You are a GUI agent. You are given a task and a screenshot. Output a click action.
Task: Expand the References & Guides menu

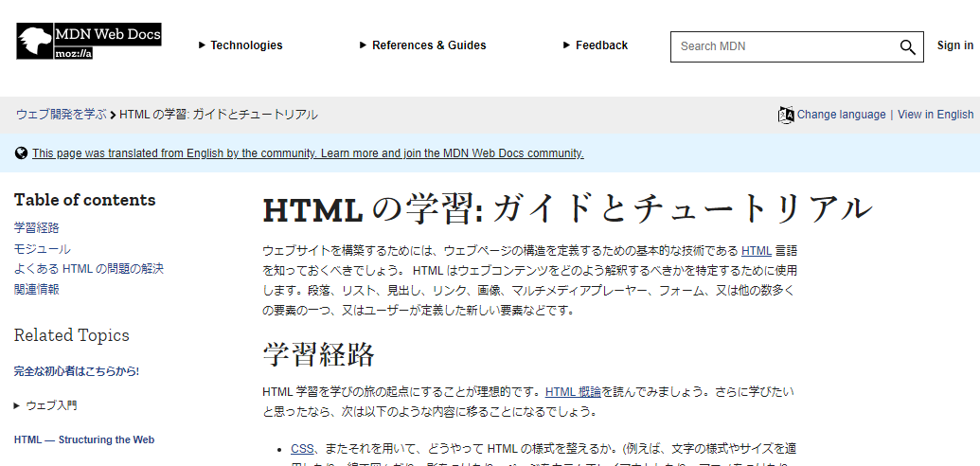(423, 45)
